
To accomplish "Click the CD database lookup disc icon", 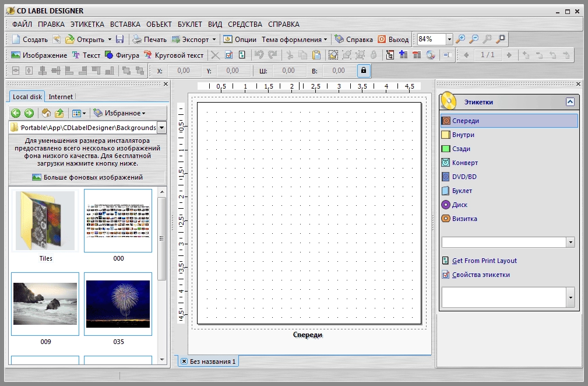I will pos(431,55).
